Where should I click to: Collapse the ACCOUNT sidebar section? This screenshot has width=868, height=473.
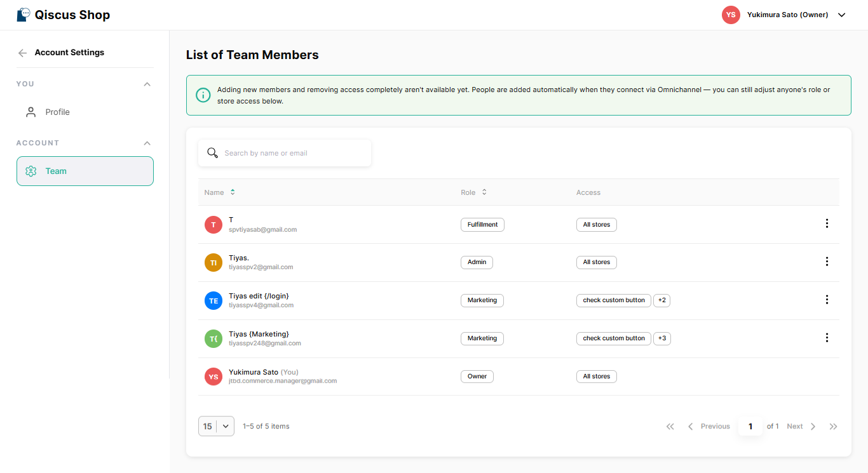click(x=147, y=143)
